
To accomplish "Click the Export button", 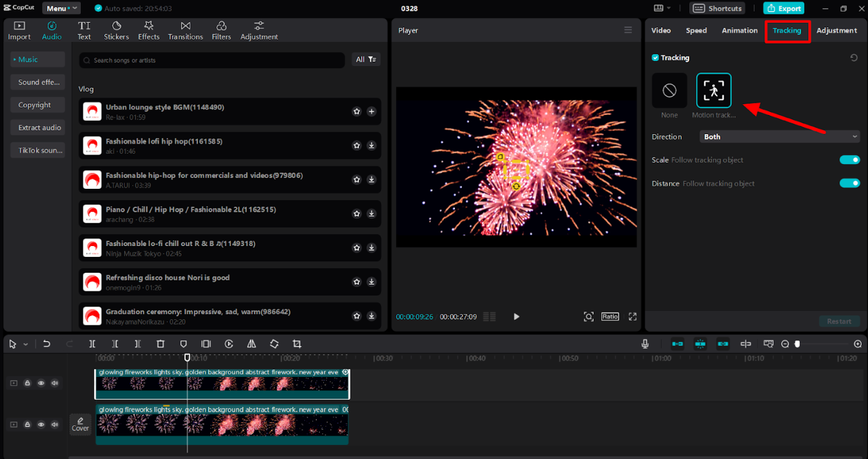I will point(783,8).
